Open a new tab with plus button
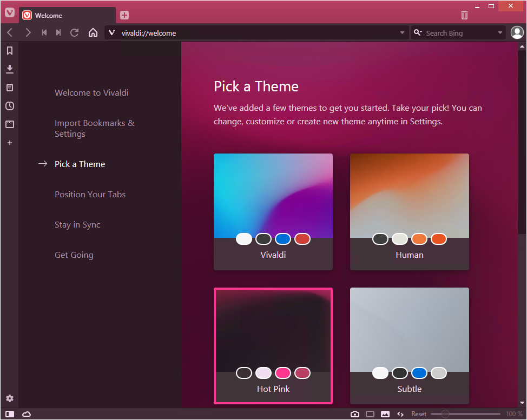The width and height of the screenshot is (527, 420). click(124, 15)
